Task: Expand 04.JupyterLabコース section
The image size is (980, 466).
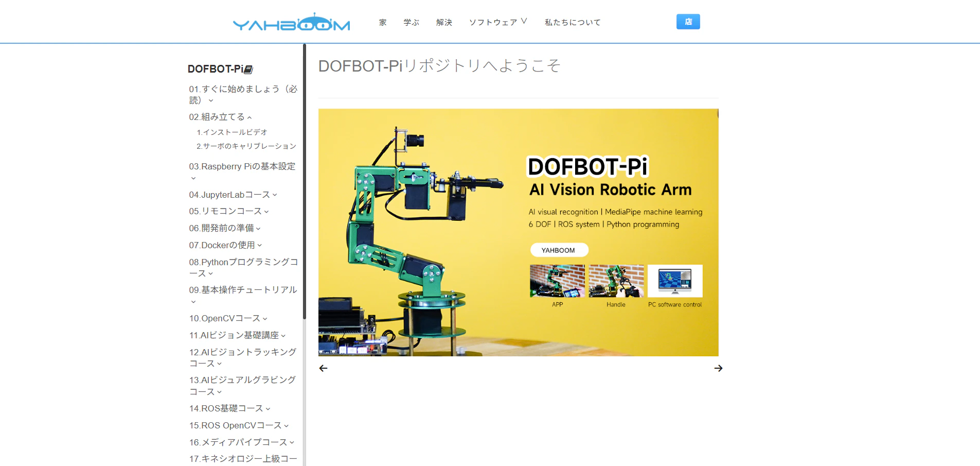Action: [233, 195]
